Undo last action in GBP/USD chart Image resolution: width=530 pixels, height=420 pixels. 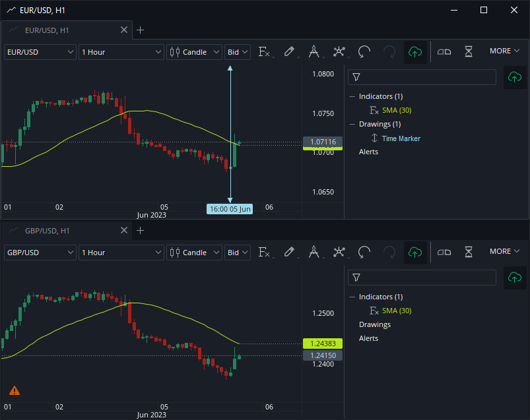(x=364, y=252)
